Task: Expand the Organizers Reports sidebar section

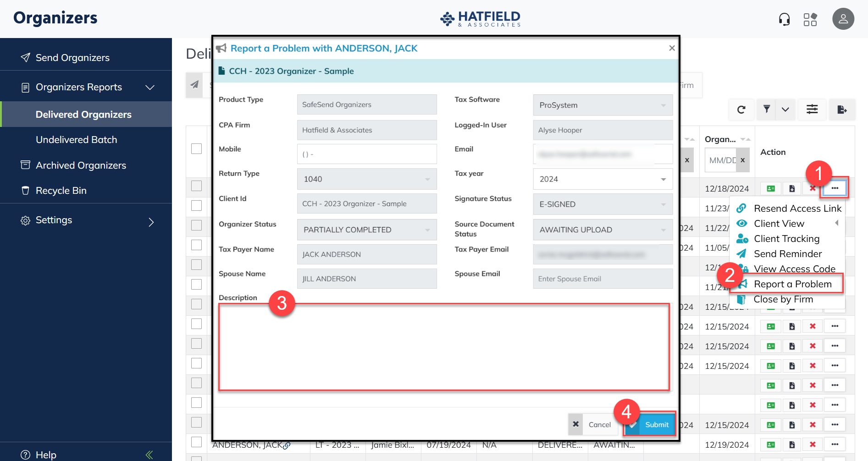Action: coord(150,87)
